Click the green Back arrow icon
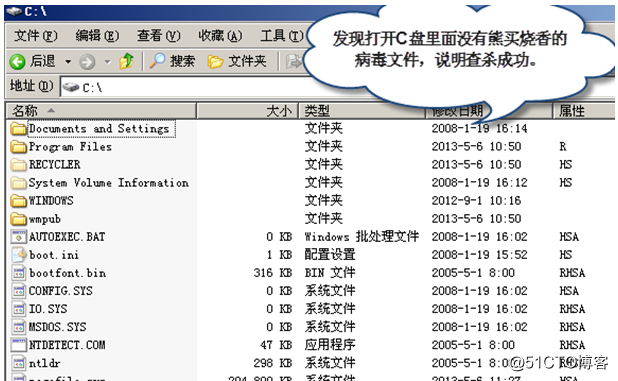 [17, 61]
